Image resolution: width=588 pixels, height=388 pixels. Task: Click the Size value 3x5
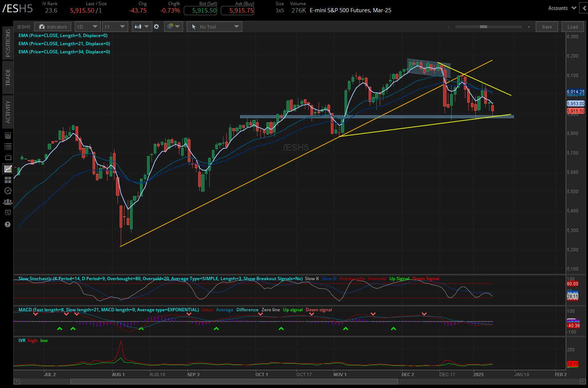(x=280, y=10)
